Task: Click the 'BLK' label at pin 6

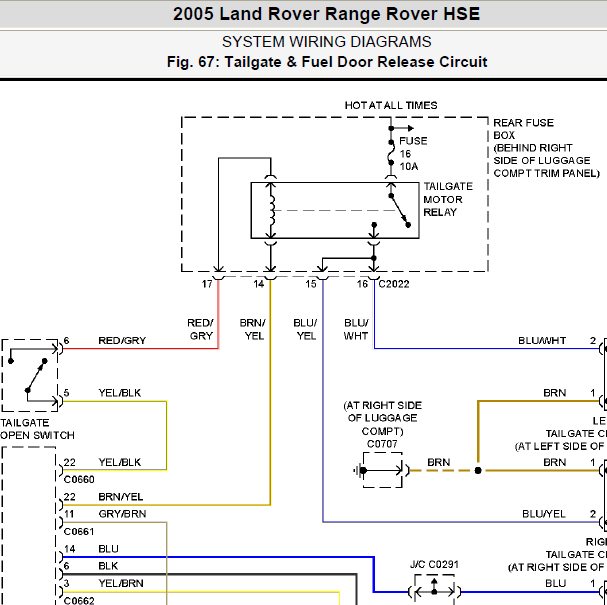Action: tap(108, 566)
